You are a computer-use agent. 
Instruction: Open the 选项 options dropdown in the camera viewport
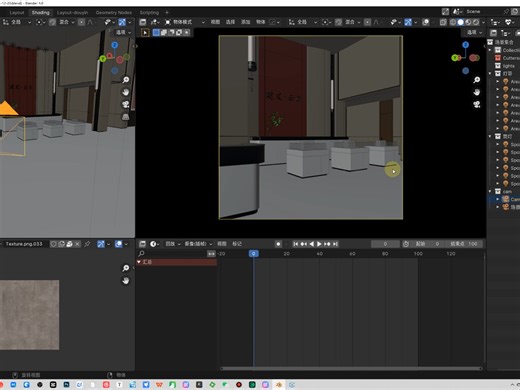pyautogui.click(x=474, y=32)
